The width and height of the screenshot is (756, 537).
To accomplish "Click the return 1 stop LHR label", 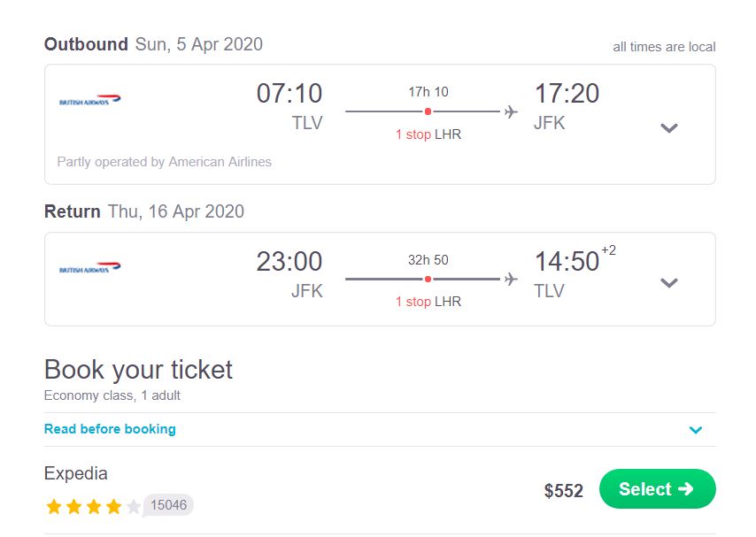I will click(428, 302).
